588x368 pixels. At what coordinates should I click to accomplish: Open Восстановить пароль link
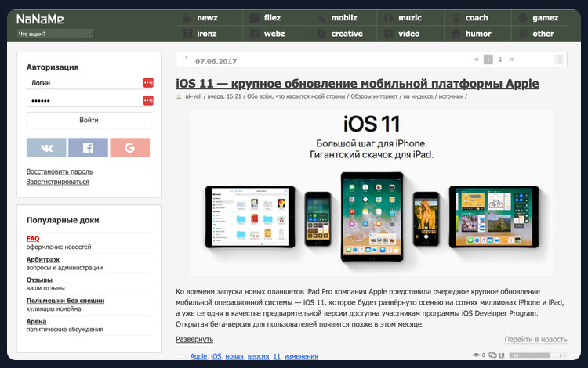pyautogui.click(x=60, y=171)
